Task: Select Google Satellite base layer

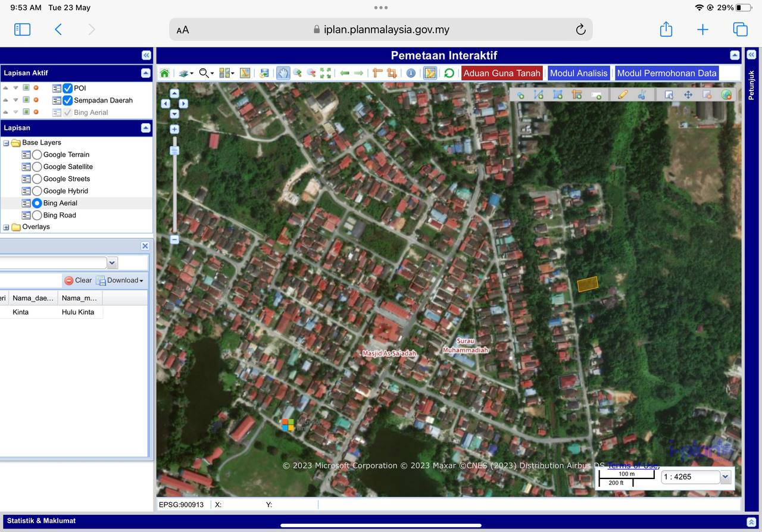Action: (37, 167)
